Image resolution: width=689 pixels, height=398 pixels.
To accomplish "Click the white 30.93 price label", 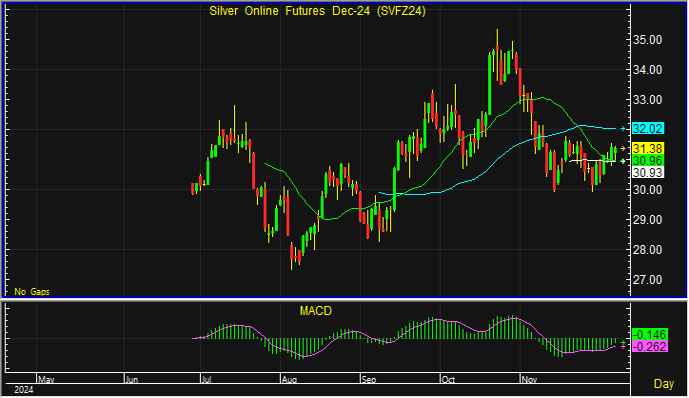I will 648,173.
